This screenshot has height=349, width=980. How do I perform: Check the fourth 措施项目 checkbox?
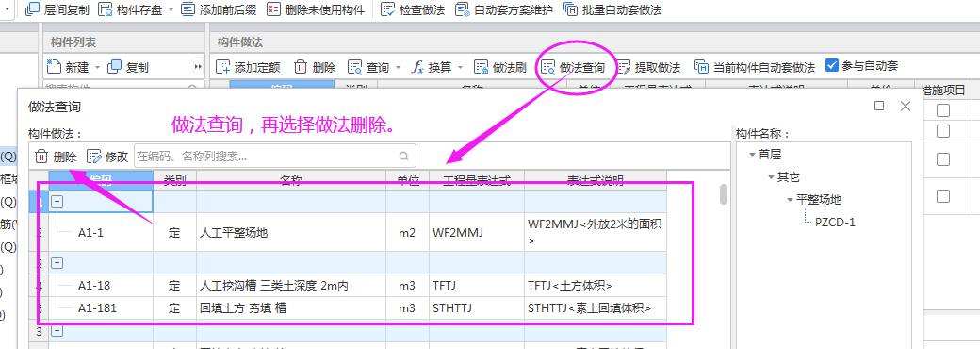pos(943,196)
